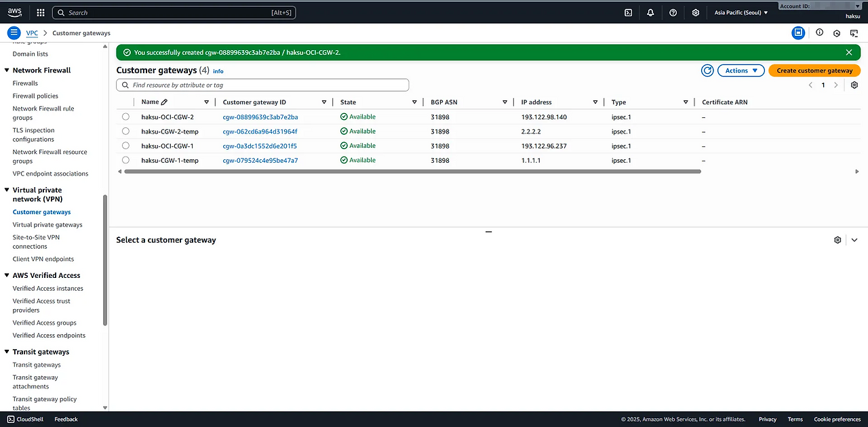Open cgw-0a3dc1552d6e201f5 gateway link

pyautogui.click(x=260, y=146)
